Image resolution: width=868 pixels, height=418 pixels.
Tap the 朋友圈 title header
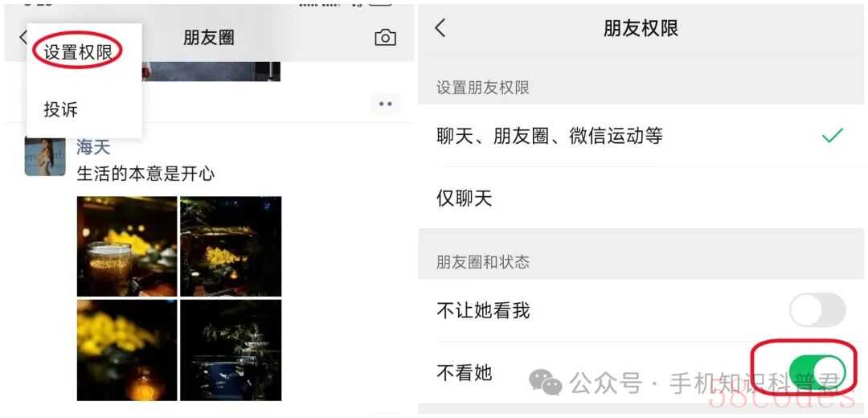pyautogui.click(x=209, y=38)
